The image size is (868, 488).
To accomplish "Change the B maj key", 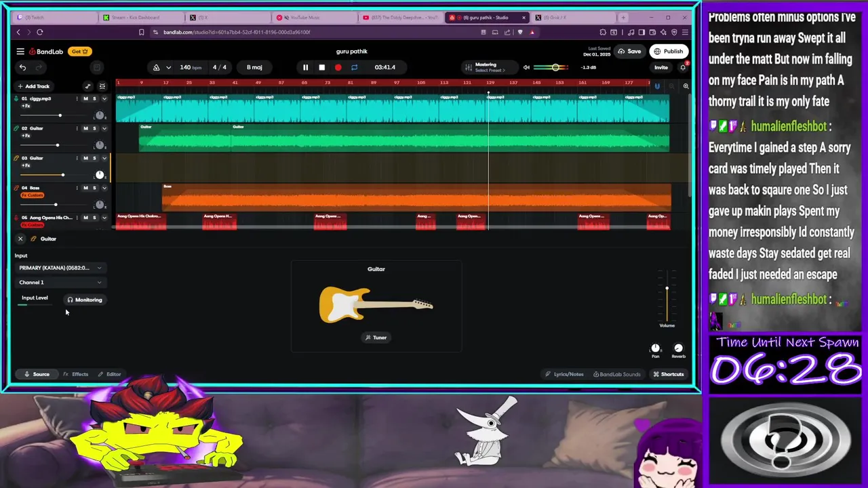I will pyautogui.click(x=254, y=67).
